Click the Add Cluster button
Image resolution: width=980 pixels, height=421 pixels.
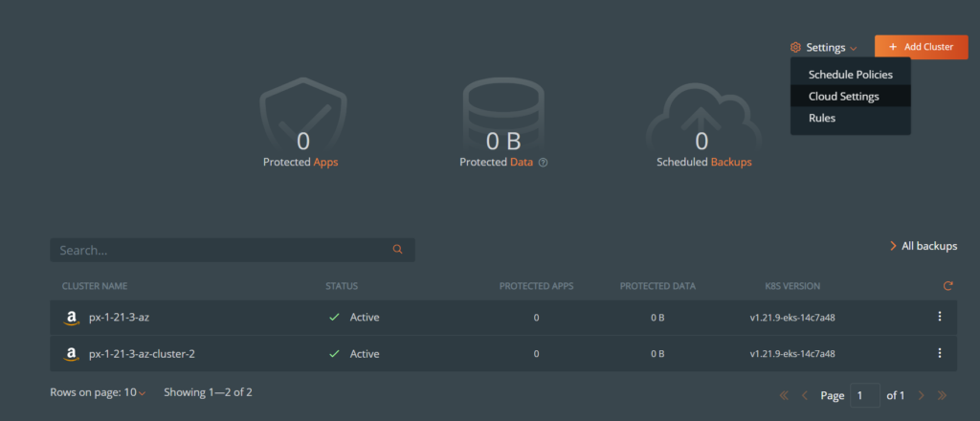921,47
